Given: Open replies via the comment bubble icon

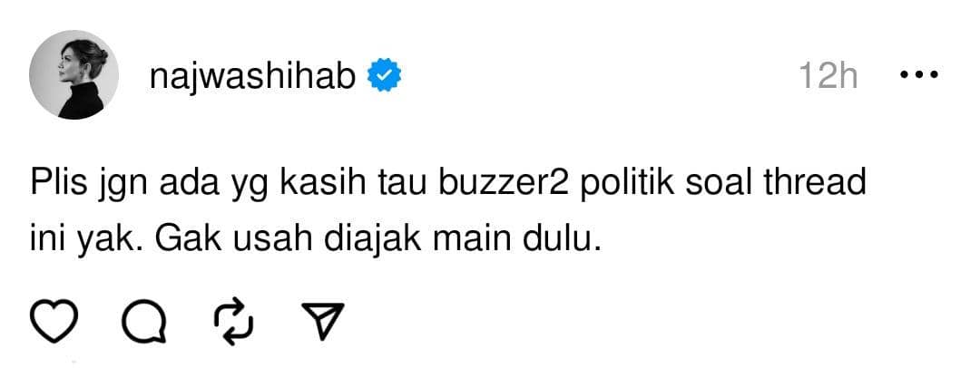Looking at the screenshot, I should click(144, 322).
